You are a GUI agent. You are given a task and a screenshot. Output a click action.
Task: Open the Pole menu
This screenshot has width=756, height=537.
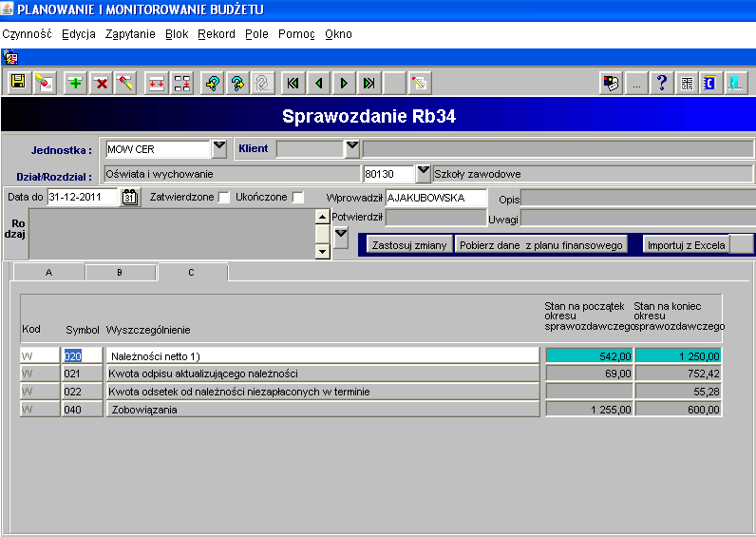click(x=256, y=34)
